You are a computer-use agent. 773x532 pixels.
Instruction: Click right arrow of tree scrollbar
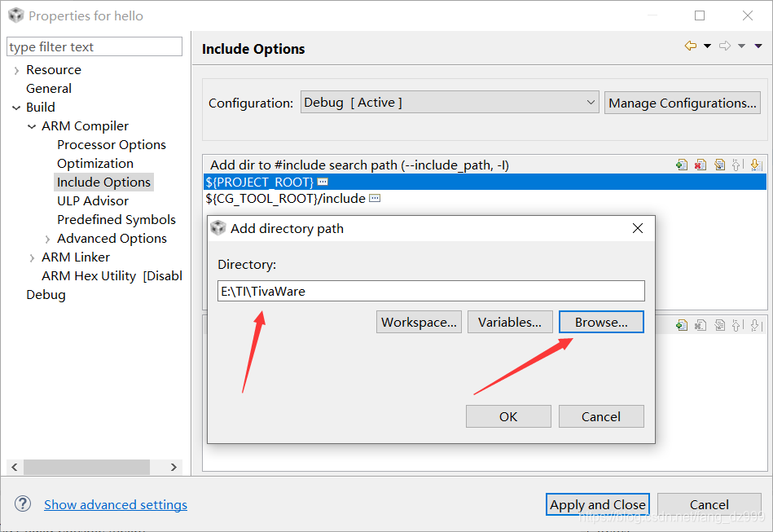tap(173, 467)
